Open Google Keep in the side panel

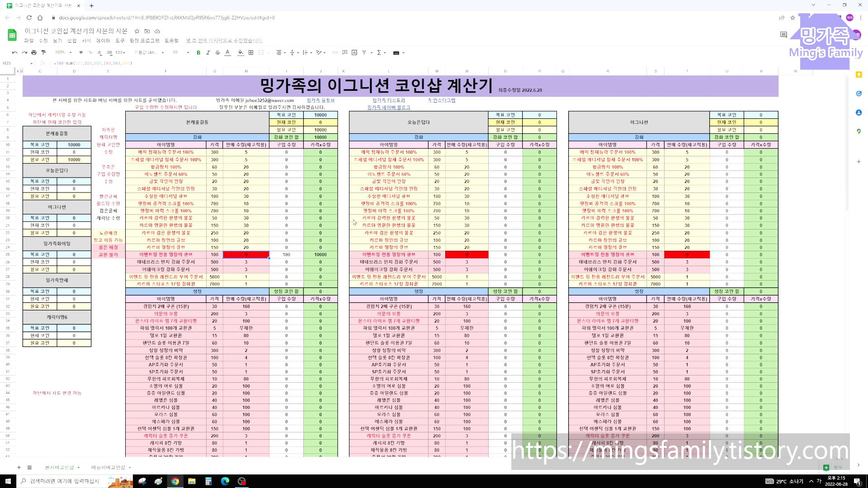pos(859,75)
